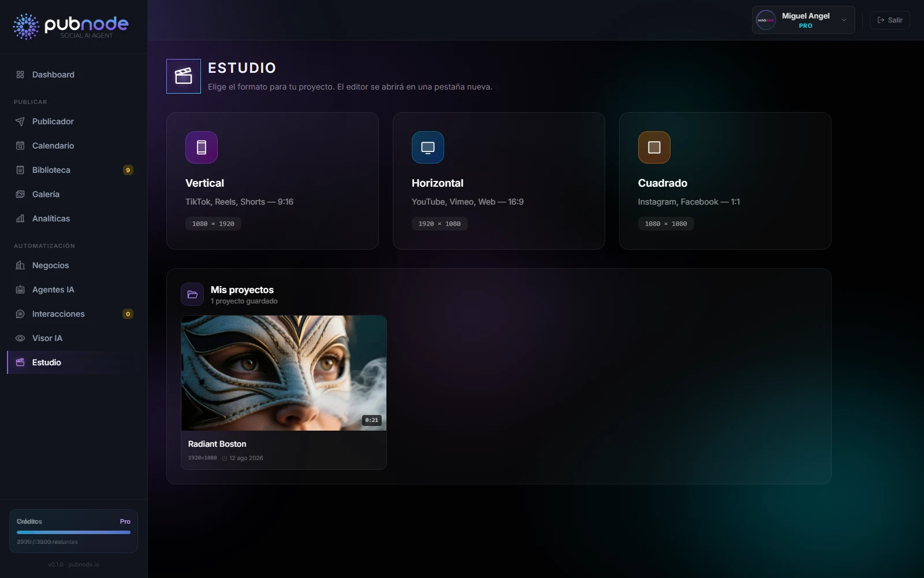Click the Salir logout button
The image size is (924, 578).
890,20
